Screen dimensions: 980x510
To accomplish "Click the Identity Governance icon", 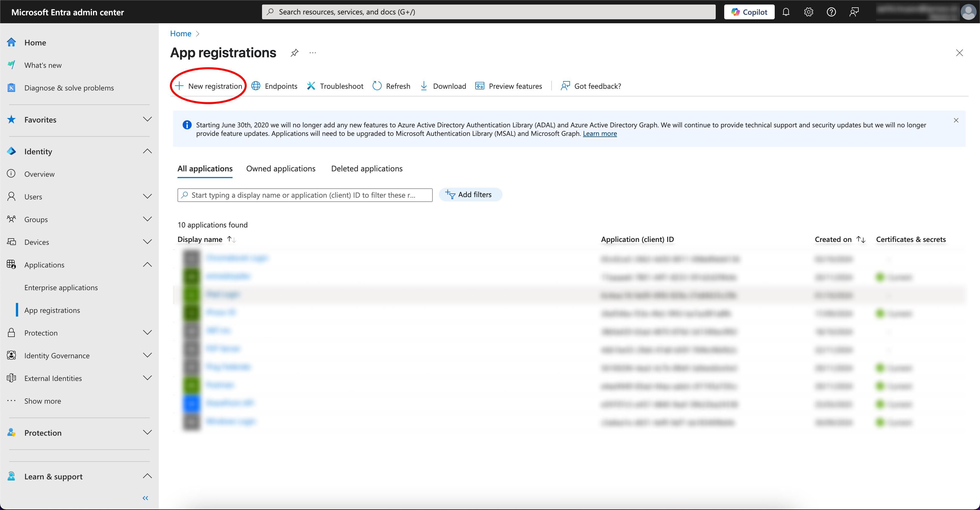I will tap(11, 355).
